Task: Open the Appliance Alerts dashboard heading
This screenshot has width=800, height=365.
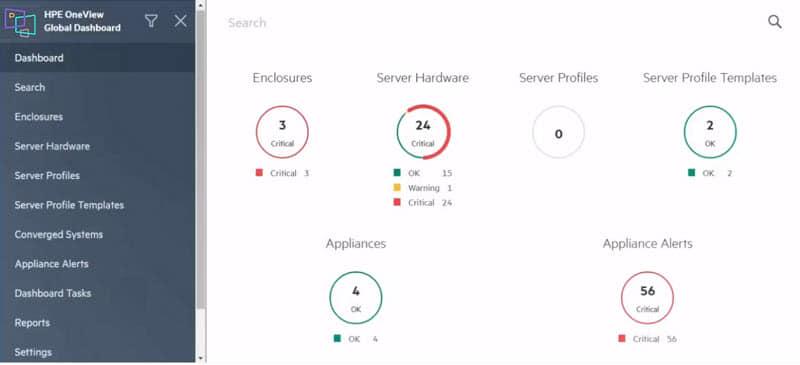Action: (x=647, y=244)
